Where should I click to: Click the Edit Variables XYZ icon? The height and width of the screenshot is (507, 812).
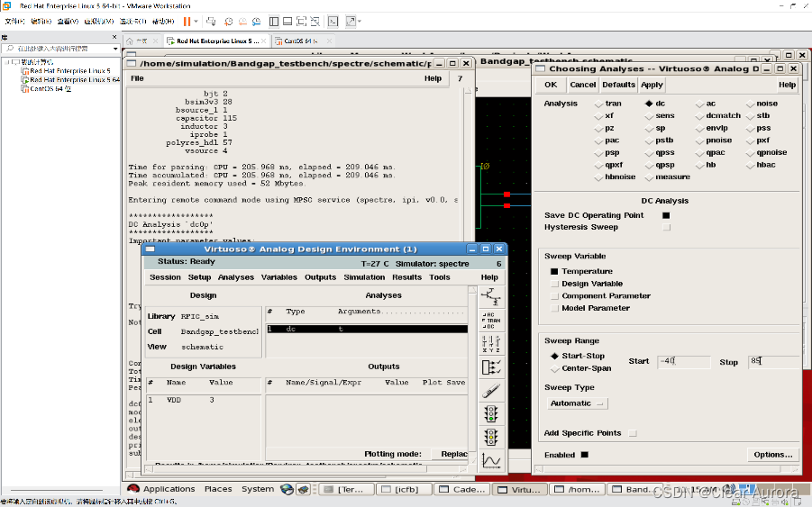pos(490,343)
